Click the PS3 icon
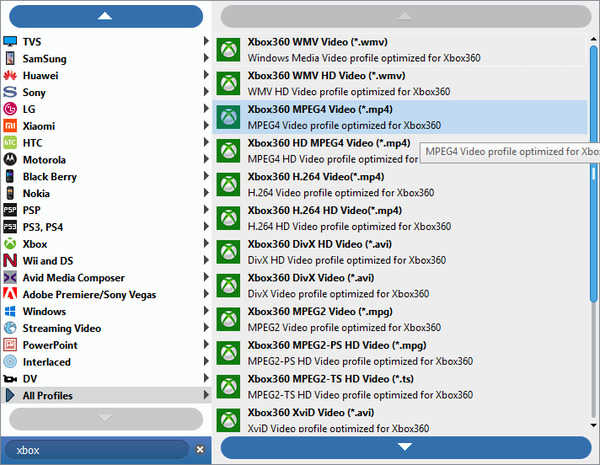Image resolution: width=600 pixels, height=465 pixels. point(10,227)
